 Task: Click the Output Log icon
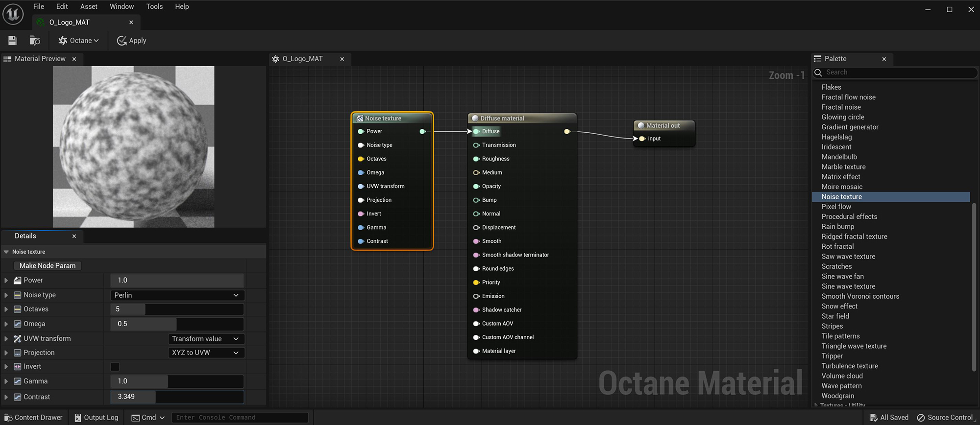click(x=78, y=418)
